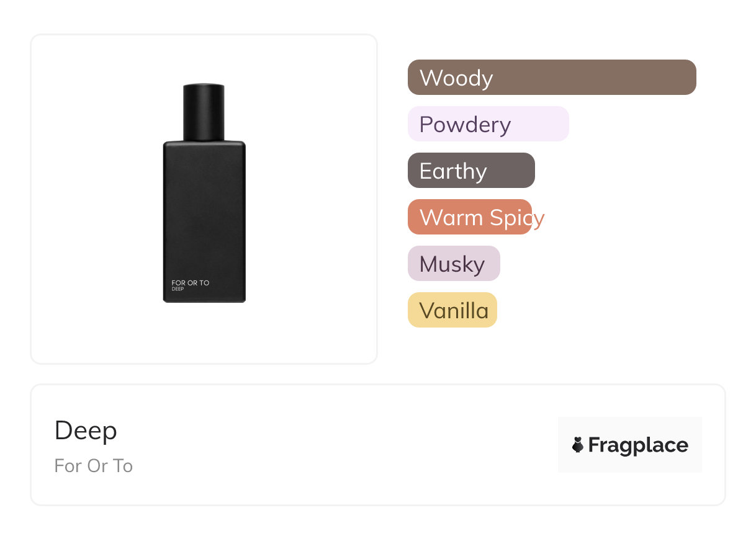Click the Fragplace wordmark text
This screenshot has height=536, width=756.
[x=638, y=445]
